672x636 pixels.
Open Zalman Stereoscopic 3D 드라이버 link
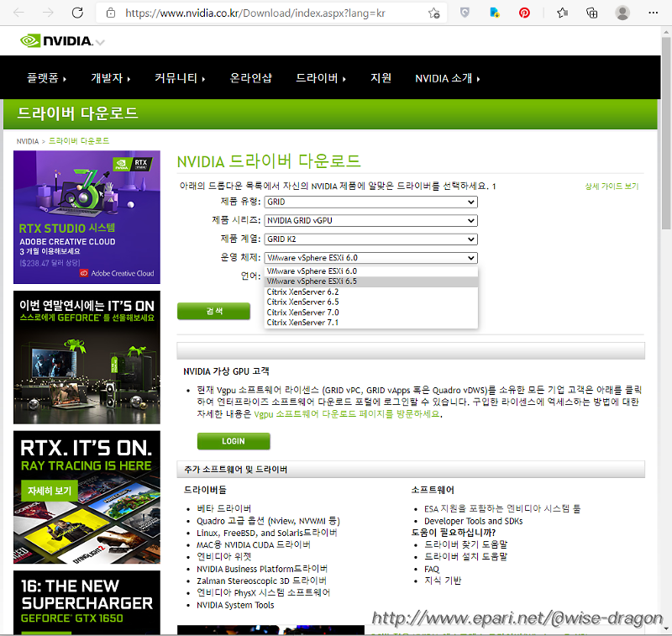click(261, 581)
